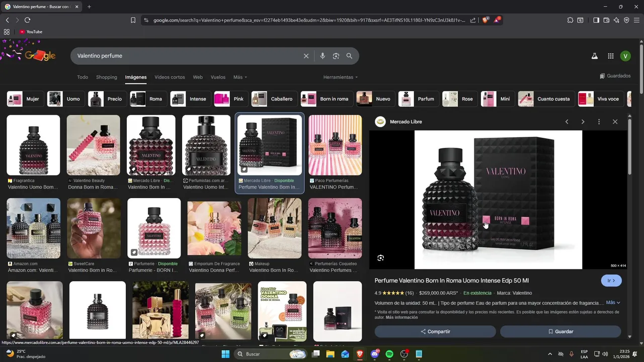Screen dimensions: 644x362
Task: Open Paco Perfumerías VALENTINO thumbnail
Action: click(x=335, y=145)
